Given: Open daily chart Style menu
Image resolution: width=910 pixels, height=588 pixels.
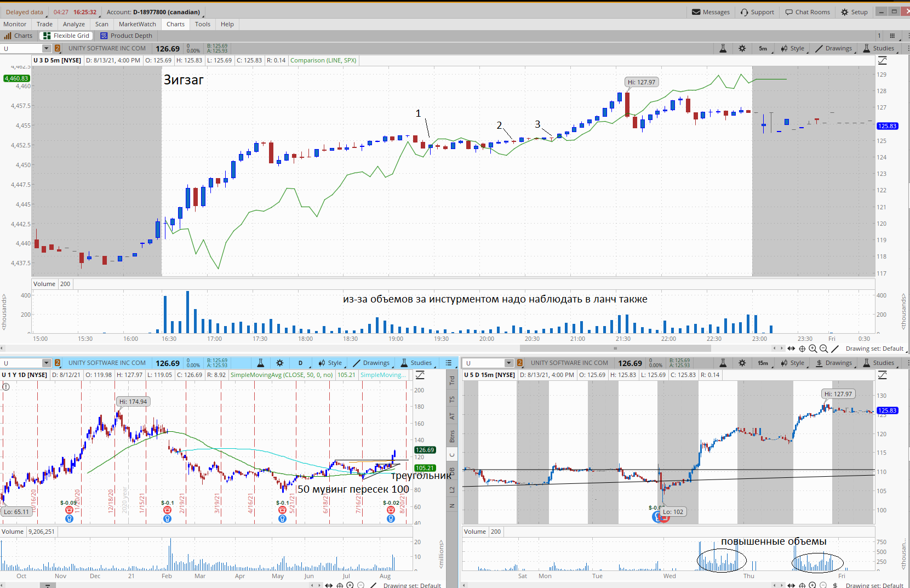Looking at the screenshot, I should coord(330,363).
